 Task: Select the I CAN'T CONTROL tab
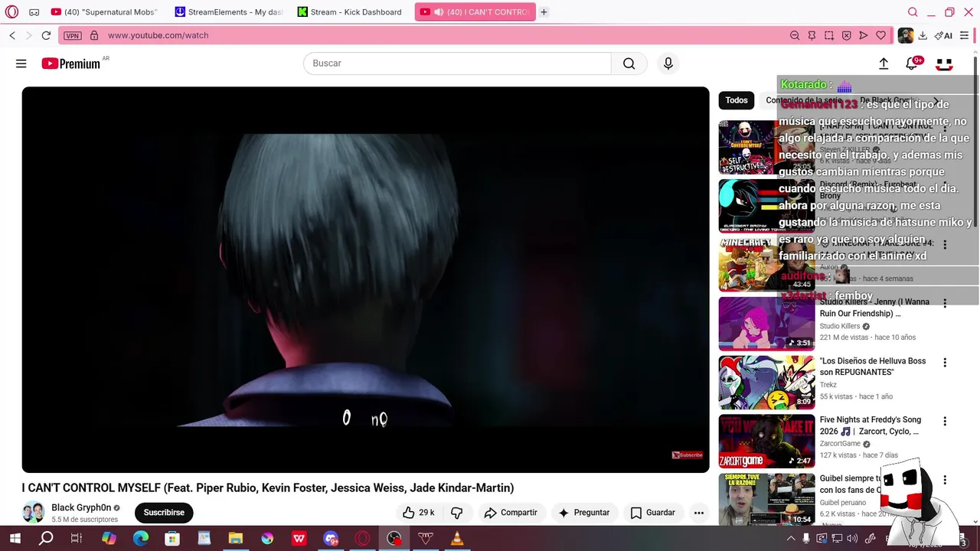(475, 12)
